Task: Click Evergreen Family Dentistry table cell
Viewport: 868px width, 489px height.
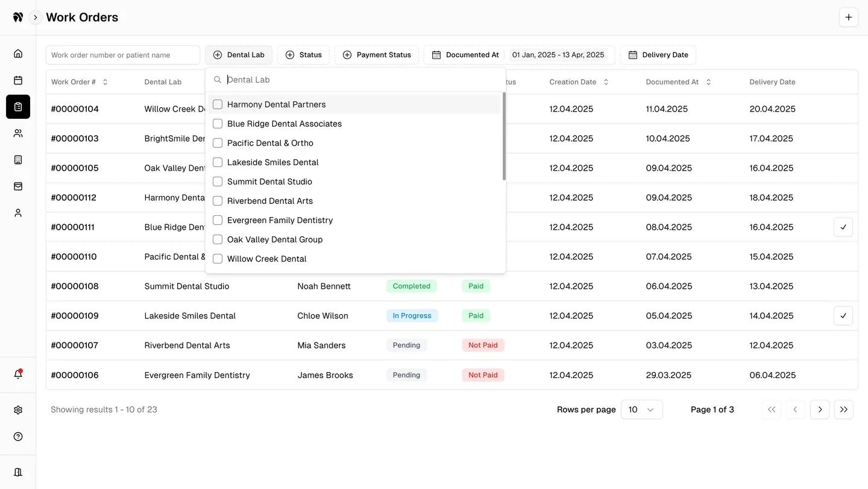Action: [197, 375]
